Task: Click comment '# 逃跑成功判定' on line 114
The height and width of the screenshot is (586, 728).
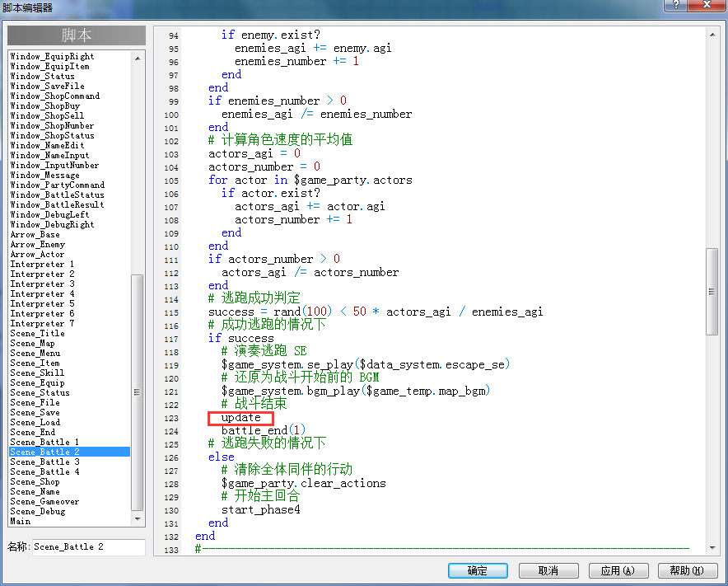Action: click(254, 298)
